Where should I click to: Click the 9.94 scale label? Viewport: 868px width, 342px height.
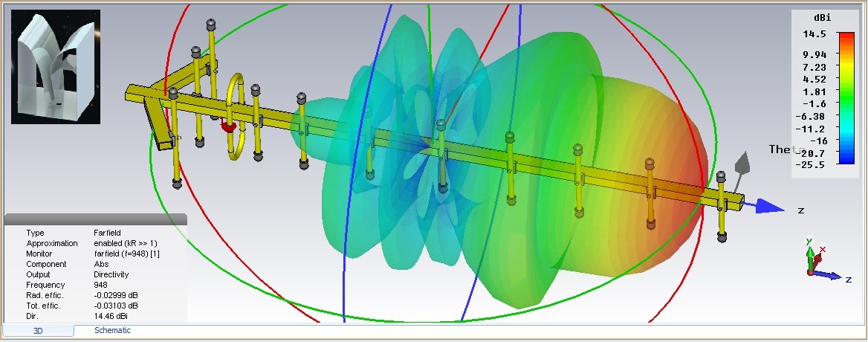pyautogui.click(x=814, y=54)
